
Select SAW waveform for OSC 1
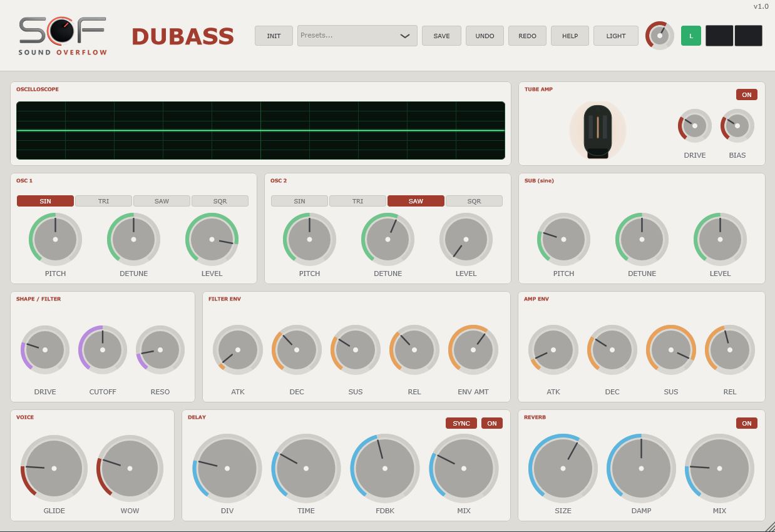(162, 201)
